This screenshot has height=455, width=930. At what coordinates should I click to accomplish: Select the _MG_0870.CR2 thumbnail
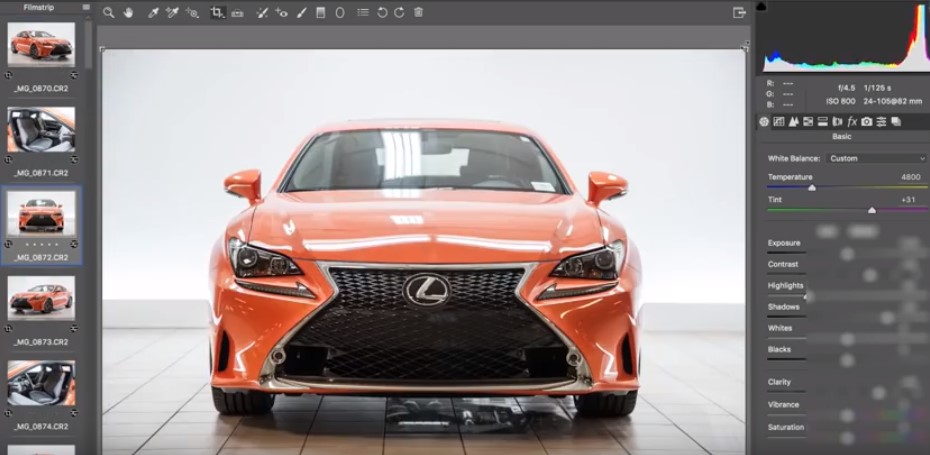[x=41, y=44]
